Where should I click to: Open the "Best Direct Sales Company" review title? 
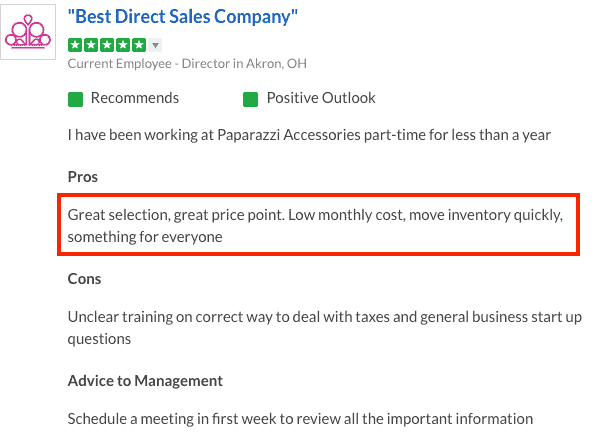pyautogui.click(x=183, y=17)
